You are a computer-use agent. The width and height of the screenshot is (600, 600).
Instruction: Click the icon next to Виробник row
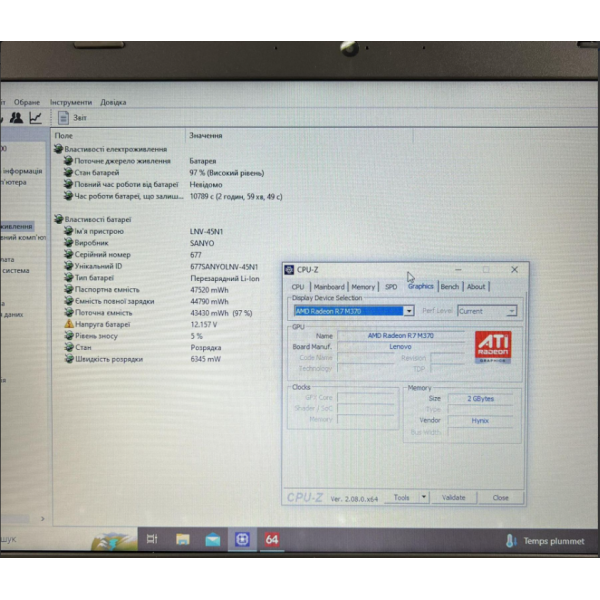[x=68, y=242]
